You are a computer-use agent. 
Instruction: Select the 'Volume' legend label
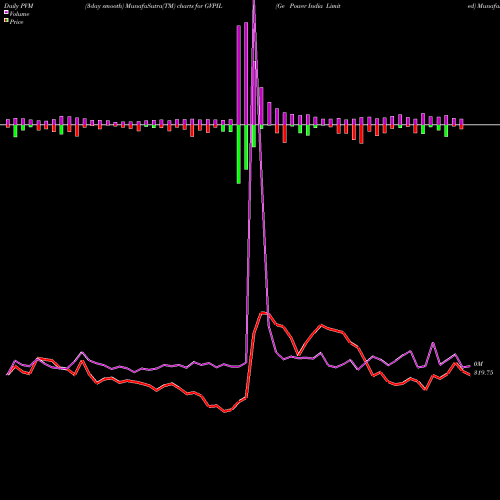[x=19, y=14]
